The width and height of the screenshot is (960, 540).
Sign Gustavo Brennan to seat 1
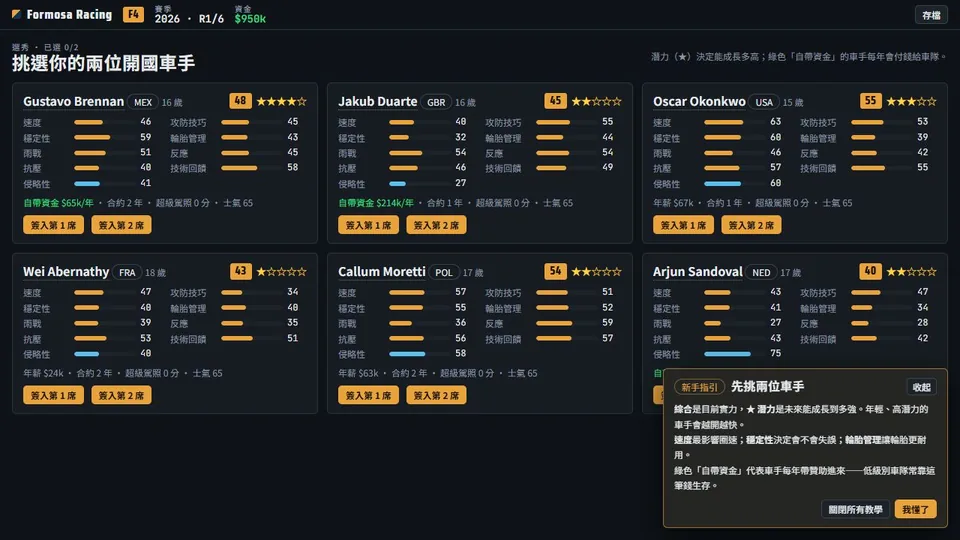pyautogui.click(x=53, y=225)
